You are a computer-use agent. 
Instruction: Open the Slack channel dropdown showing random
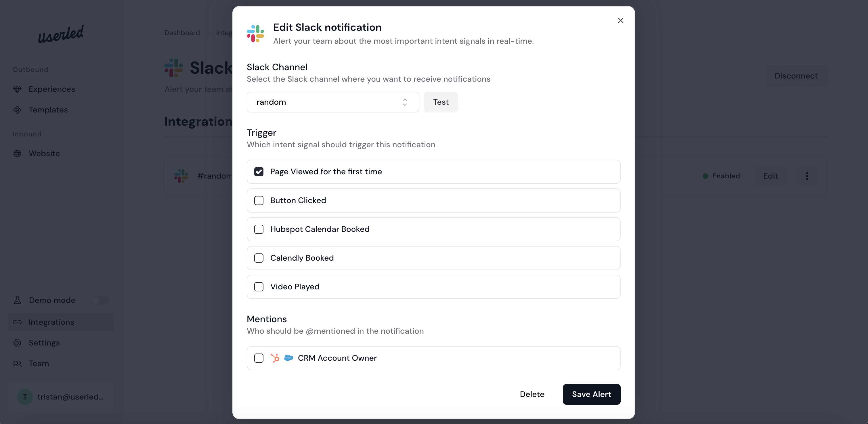[x=332, y=102]
